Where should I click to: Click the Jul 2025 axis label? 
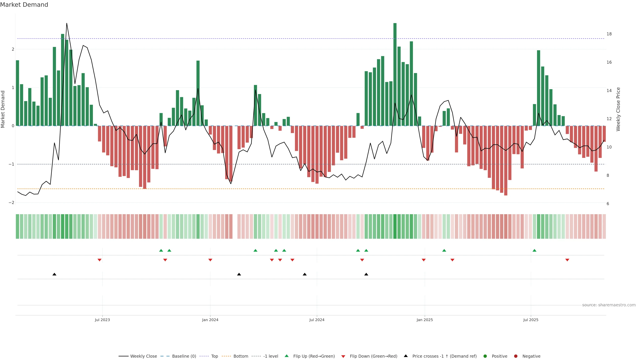coord(530,320)
